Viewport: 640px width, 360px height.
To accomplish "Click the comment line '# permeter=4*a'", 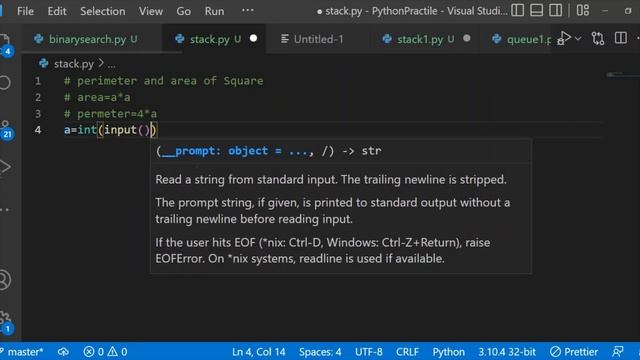I will pyautogui.click(x=110, y=113).
